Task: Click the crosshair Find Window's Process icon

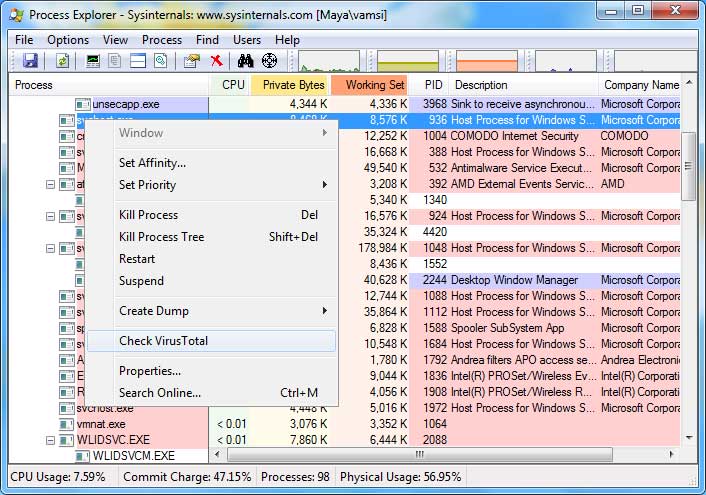Action: [x=269, y=60]
